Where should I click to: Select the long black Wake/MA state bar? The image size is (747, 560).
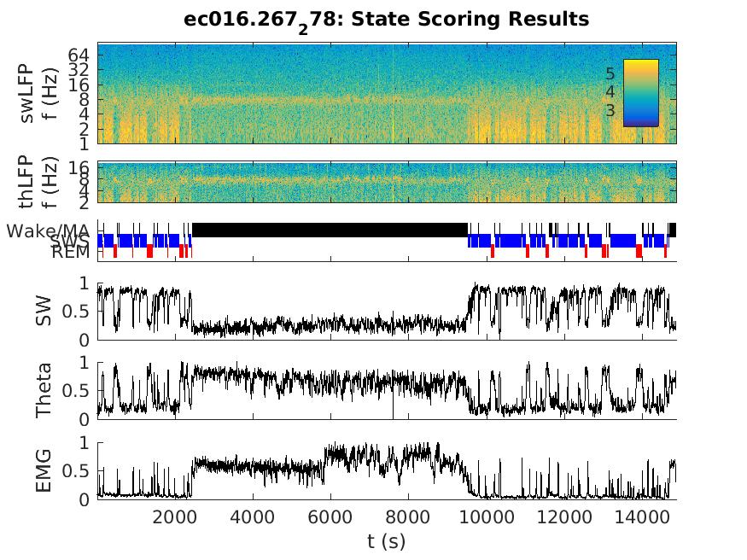330,230
